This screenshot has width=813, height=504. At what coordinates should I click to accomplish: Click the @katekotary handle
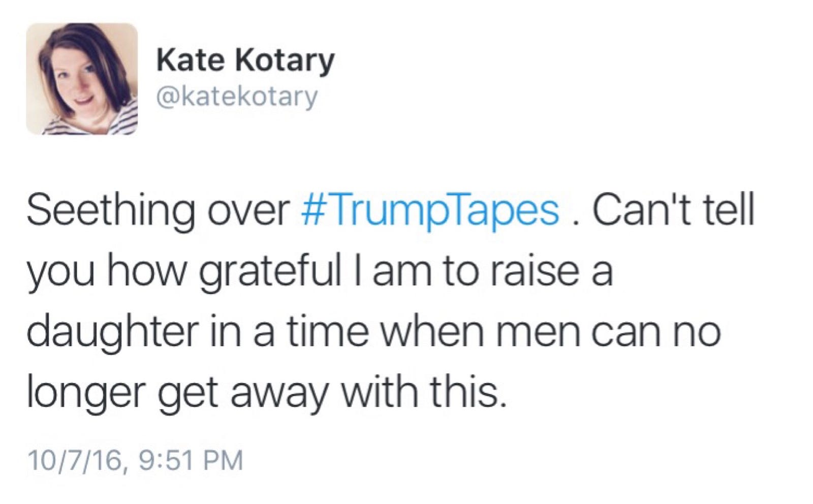tap(237, 96)
